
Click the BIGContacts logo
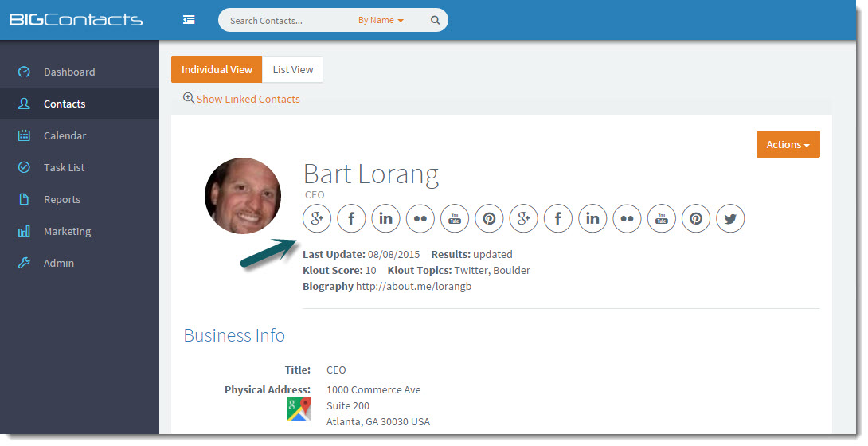(x=76, y=20)
